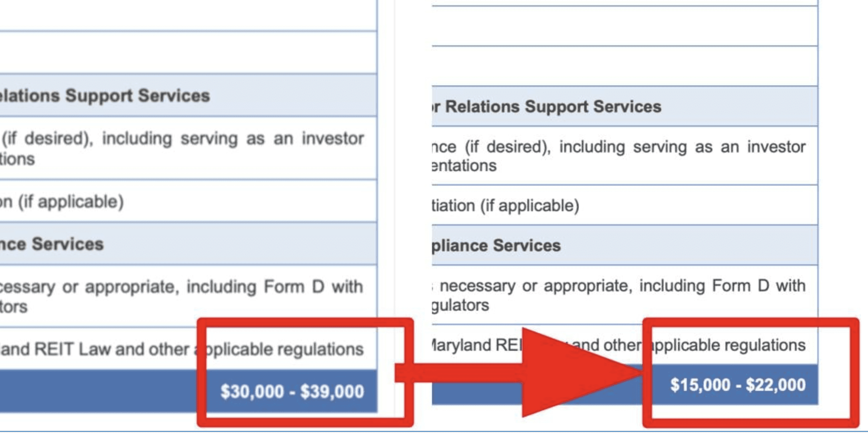868x433 pixels.
Task: Select the 'r Relations Support Services' header
Action: (547, 107)
